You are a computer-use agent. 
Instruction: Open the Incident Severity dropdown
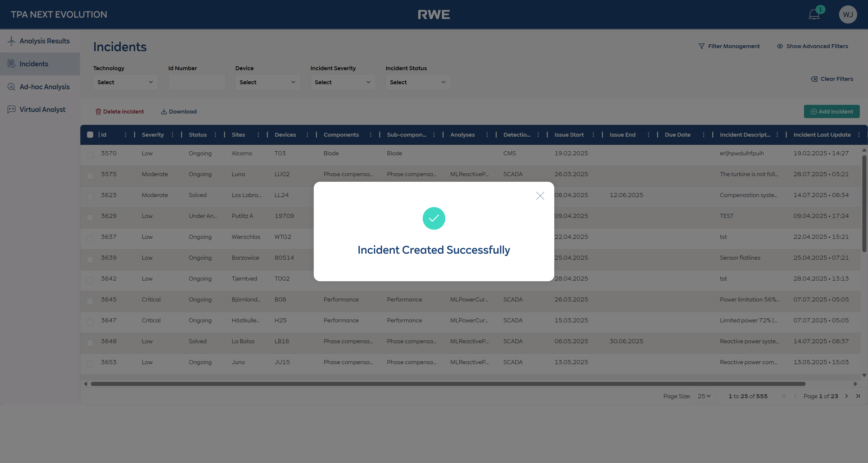coord(343,82)
